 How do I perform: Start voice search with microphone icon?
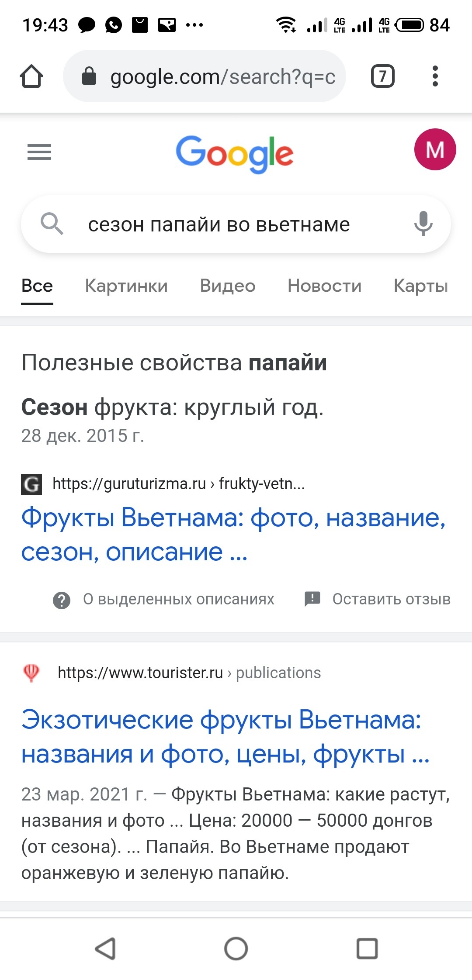(x=423, y=224)
